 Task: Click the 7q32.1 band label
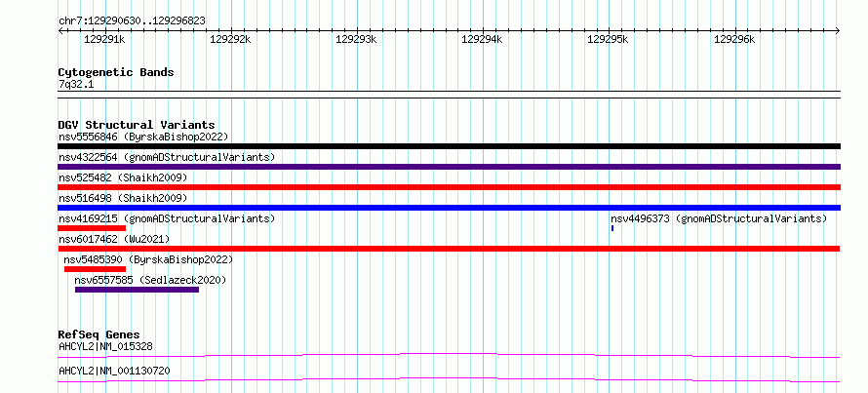(x=76, y=85)
